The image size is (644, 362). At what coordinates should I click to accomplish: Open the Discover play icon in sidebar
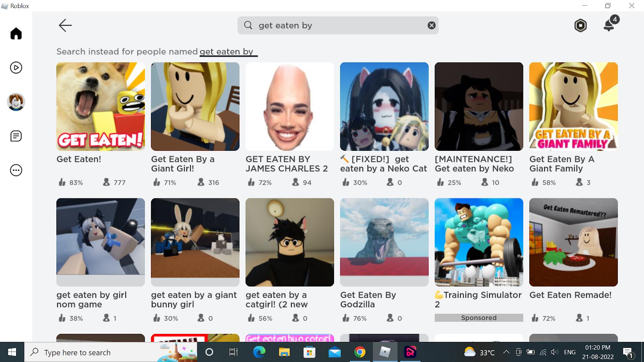[x=16, y=68]
